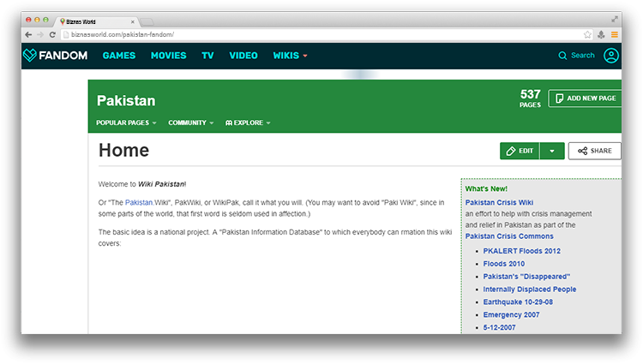Screen dimensions: 643x364
Task: Open the Movies section
Action: pos(168,56)
